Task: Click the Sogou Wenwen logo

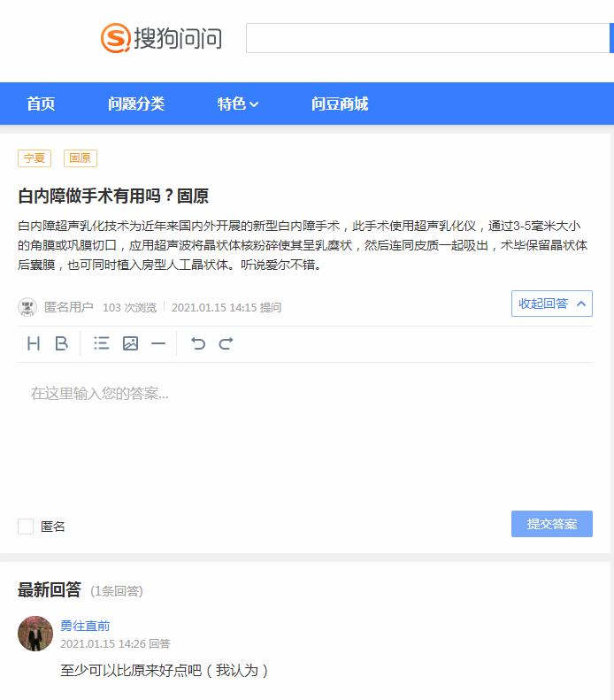Action: point(161,38)
